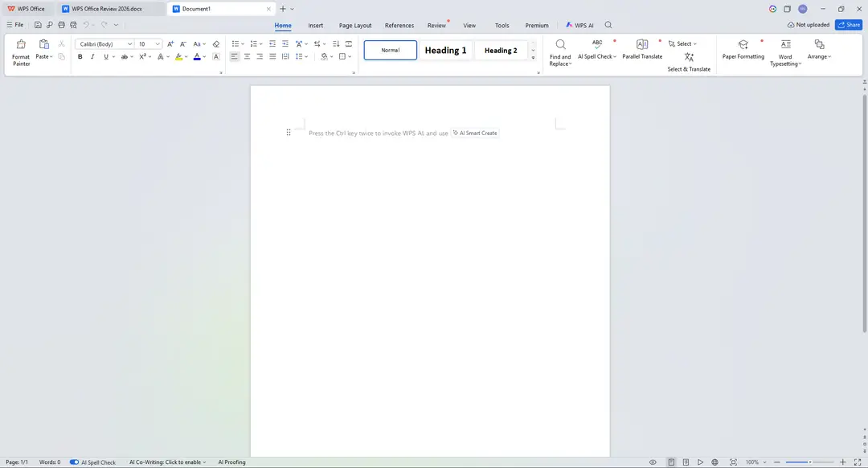Toggle the character border button

click(x=216, y=56)
